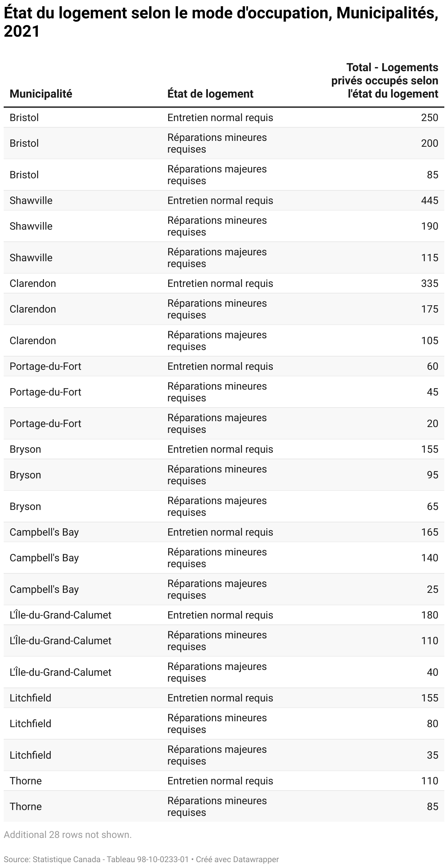Click the État de logement column header
The image size is (448, 868).
tap(210, 94)
